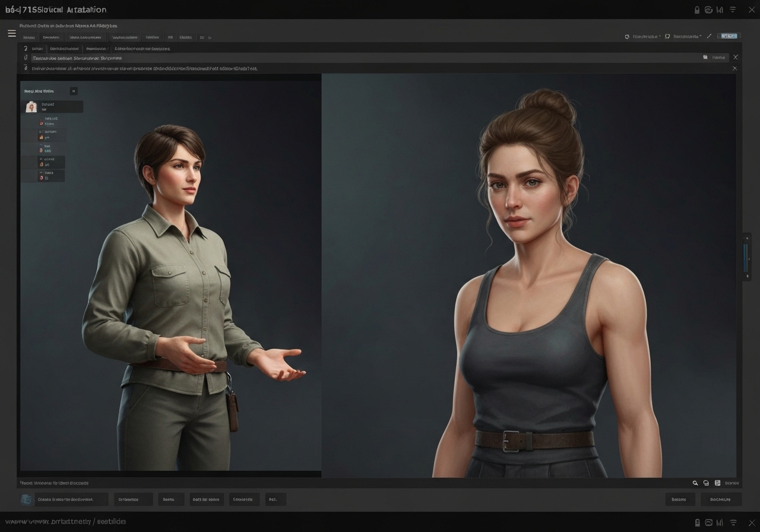Toggle the red icon on the first sub-item in the left list

tap(42, 122)
